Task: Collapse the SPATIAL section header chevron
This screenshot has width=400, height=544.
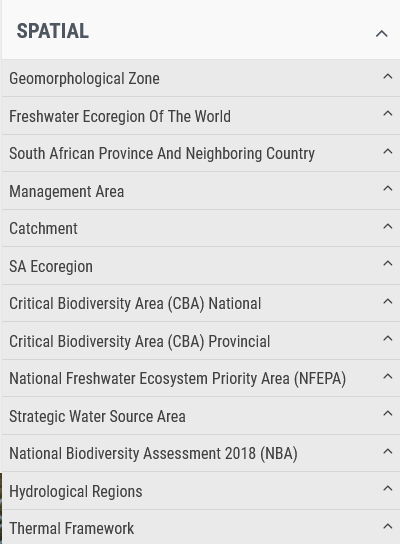Action: tap(382, 34)
